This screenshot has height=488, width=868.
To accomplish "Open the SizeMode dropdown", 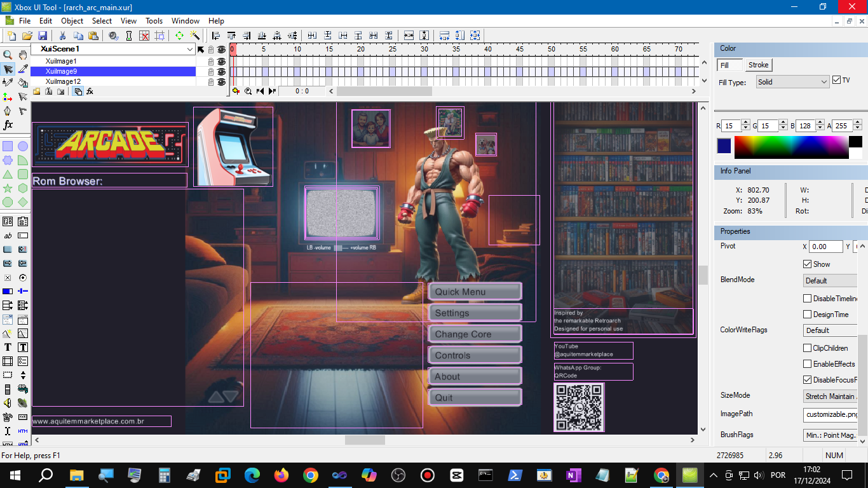I will 831,396.
